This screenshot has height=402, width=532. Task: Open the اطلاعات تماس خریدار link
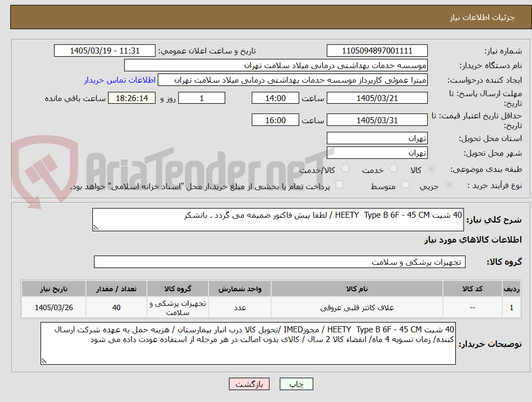tap(120, 80)
